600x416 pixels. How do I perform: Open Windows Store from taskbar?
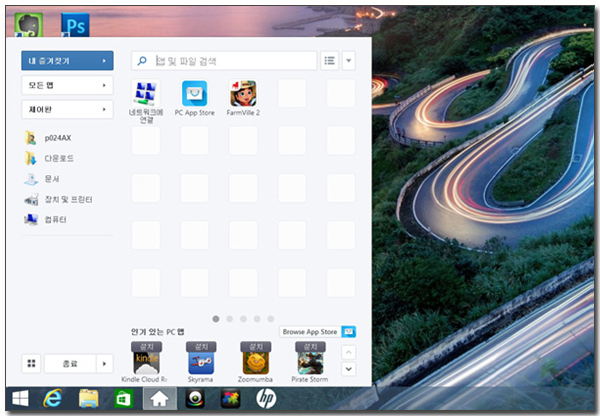coord(123,399)
